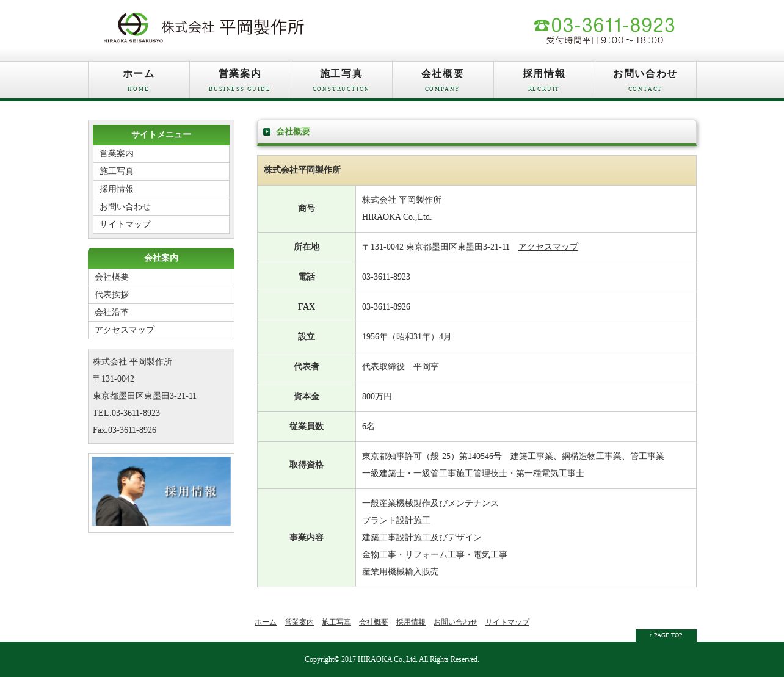784x677 pixels.
Task: Click the 商号 row label
Action: point(307,209)
